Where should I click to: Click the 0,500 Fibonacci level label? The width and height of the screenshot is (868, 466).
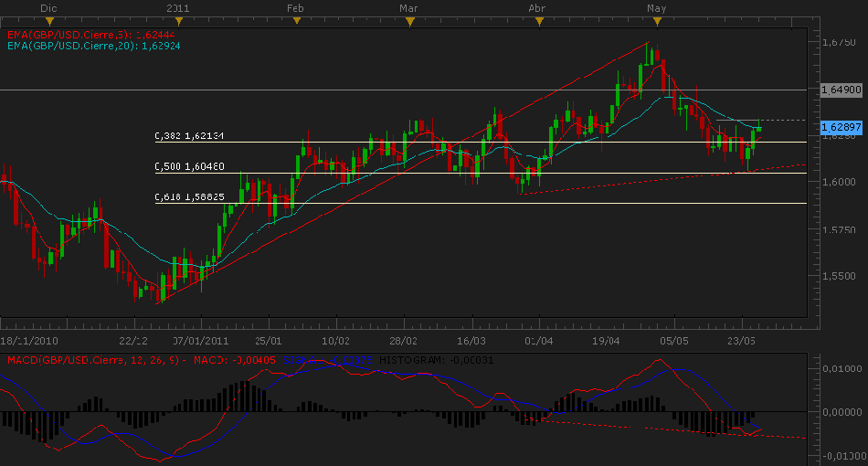pyautogui.click(x=189, y=167)
